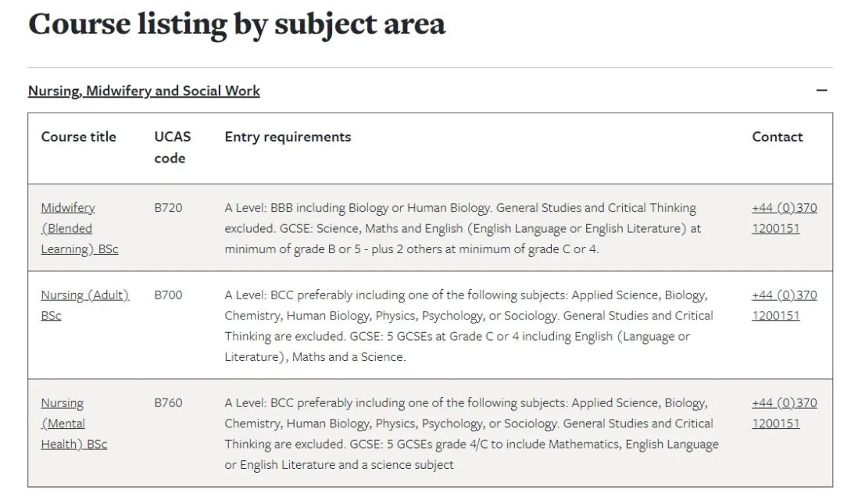Open the Midwifery (Blended Learning) BSc course
Image resolution: width=844 pixels, height=504 pixels.
point(80,228)
